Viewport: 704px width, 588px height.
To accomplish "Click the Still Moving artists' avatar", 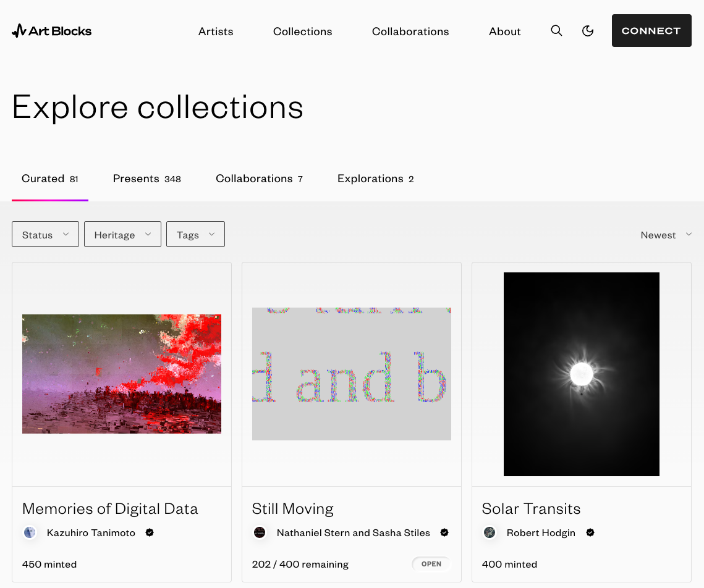I will 260,532.
